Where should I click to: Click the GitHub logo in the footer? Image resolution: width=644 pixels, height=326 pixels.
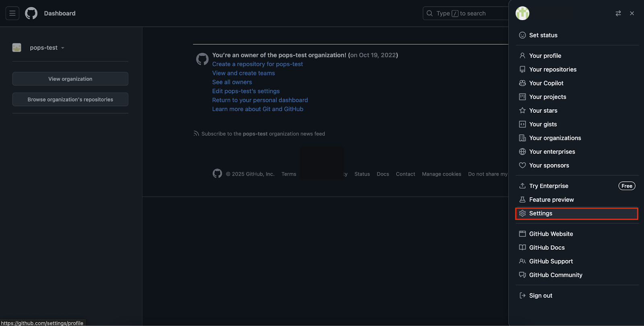pyautogui.click(x=217, y=174)
